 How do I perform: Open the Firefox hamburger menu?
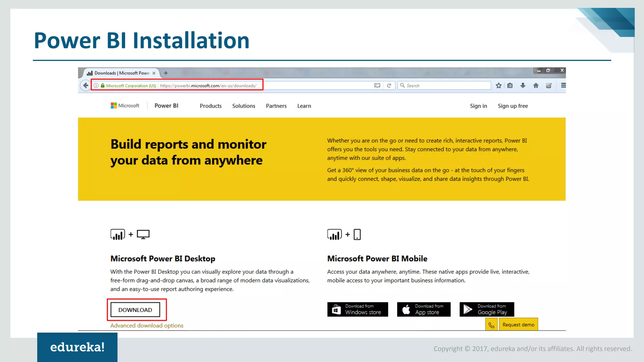(x=563, y=85)
